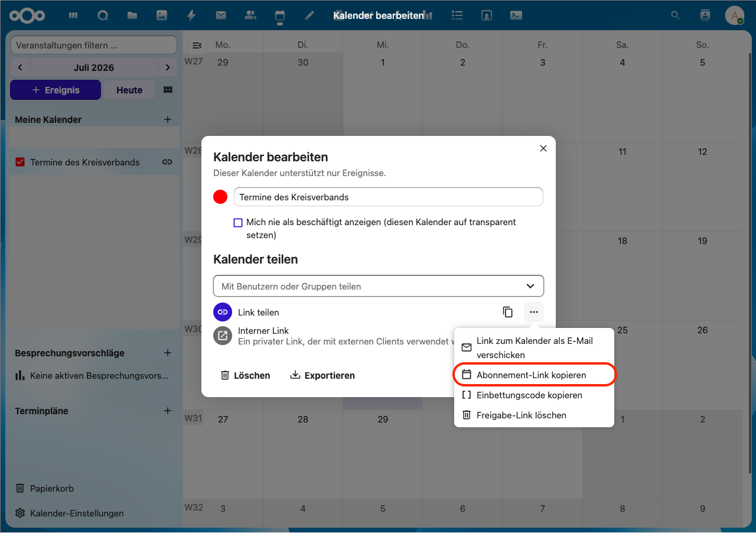Select day 28 in the calendar grid
This screenshot has width=756, height=533.
[303, 420]
